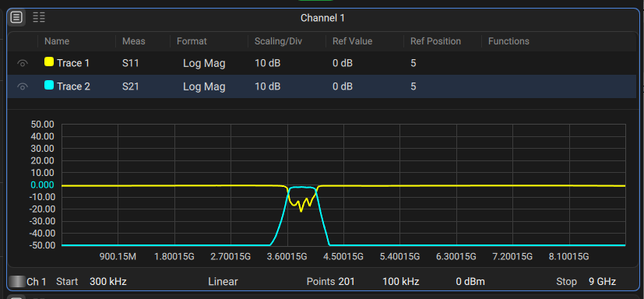Edit the Start frequency 300 kHz
The height and width of the screenshot is (299, 644).
108,282
